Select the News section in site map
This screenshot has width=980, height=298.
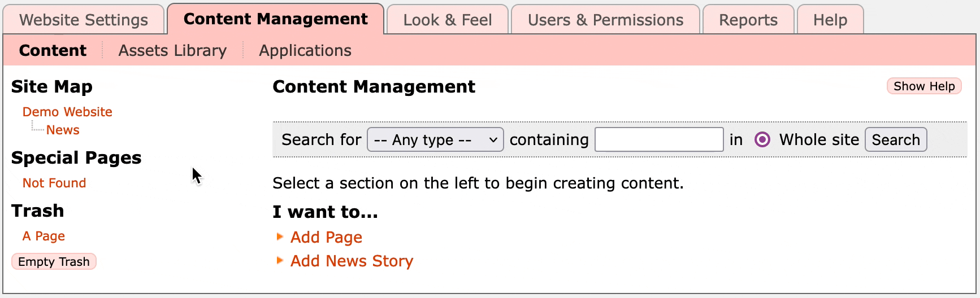coord(63,130)
